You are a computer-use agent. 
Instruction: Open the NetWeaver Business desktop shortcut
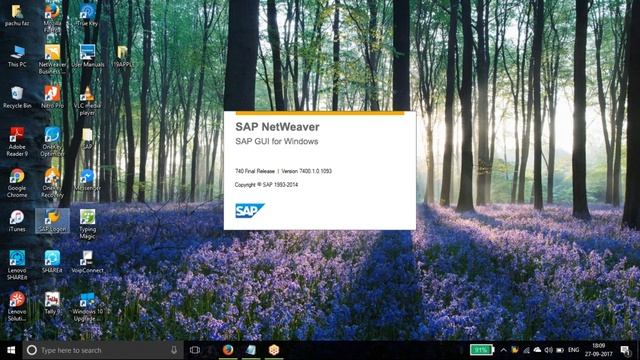pos(52,59)
